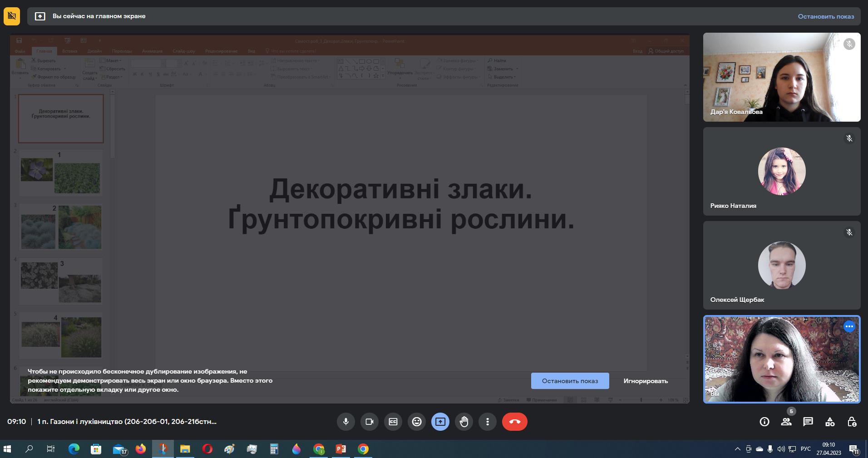868x458 pixels.
Task: Click the blue Остановить показ button
Action: coord(570,381)
